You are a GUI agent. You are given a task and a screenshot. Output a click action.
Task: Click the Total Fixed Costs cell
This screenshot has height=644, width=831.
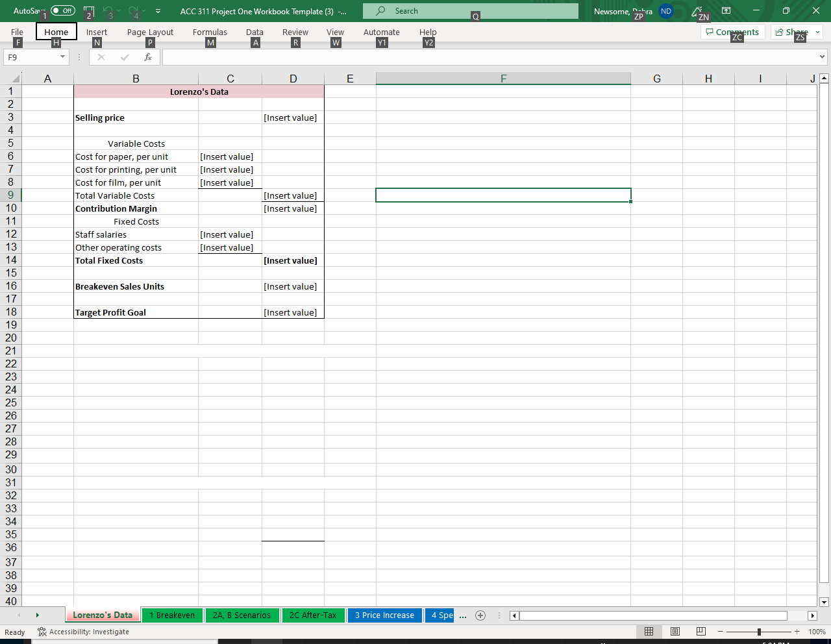coord(136,260)
